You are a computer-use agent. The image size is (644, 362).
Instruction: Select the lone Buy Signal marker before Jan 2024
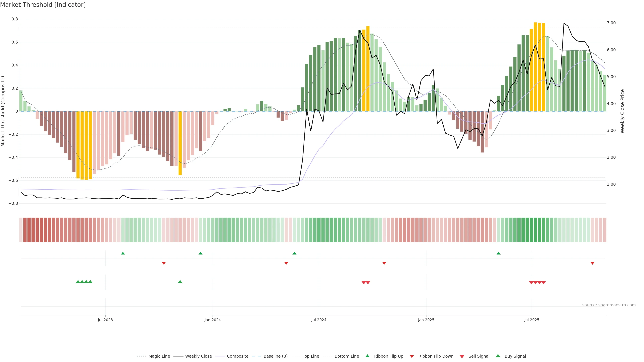180,282
